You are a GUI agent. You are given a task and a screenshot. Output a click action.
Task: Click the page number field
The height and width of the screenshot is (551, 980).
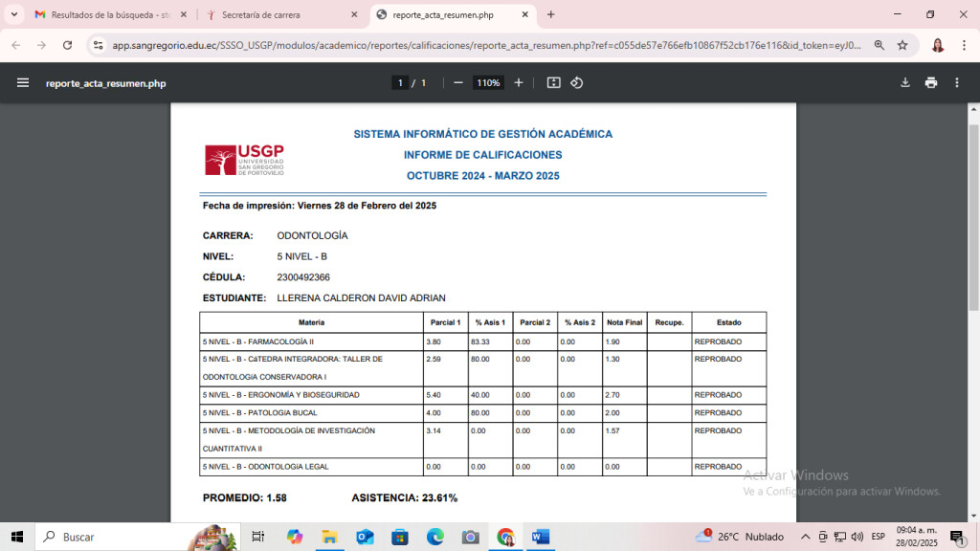401,83
